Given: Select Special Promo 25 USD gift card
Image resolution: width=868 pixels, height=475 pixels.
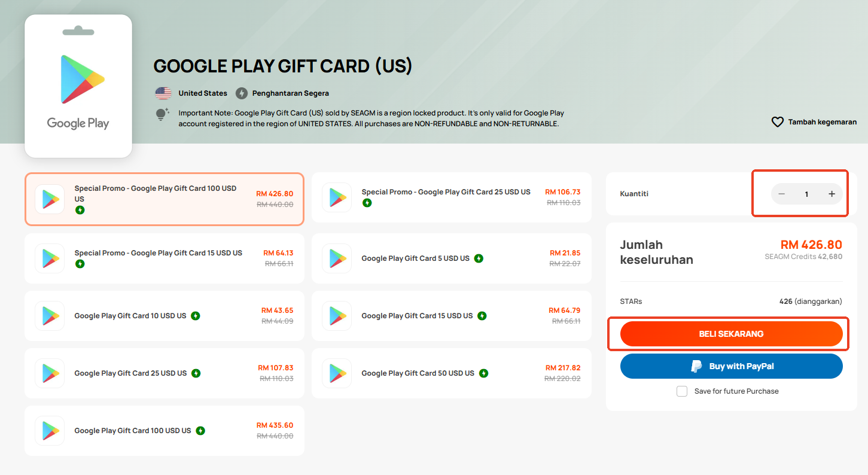Looking at the screenshot, I should [x=452, y=197].
